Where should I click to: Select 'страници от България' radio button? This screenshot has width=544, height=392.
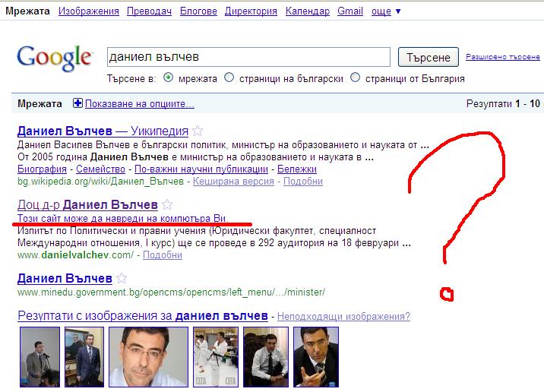click(x=355, y=78)
